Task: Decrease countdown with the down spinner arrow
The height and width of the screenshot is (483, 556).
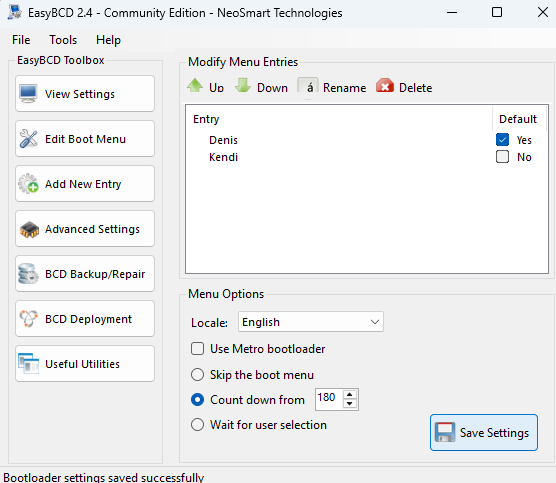Action: click(350, 404)
